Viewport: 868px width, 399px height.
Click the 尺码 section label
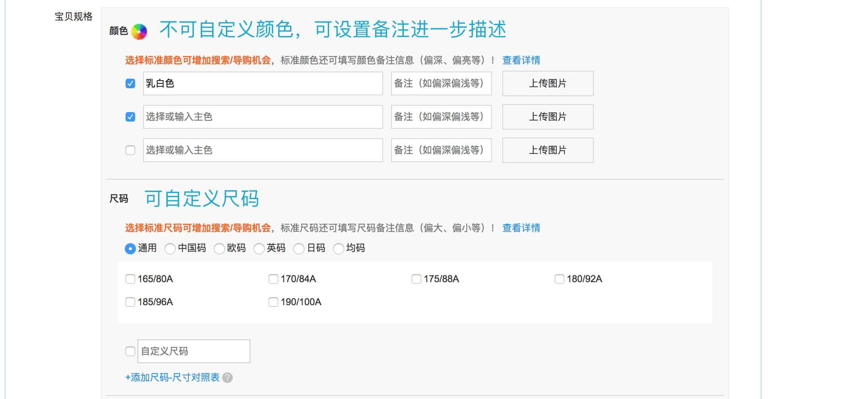[119, 199]
